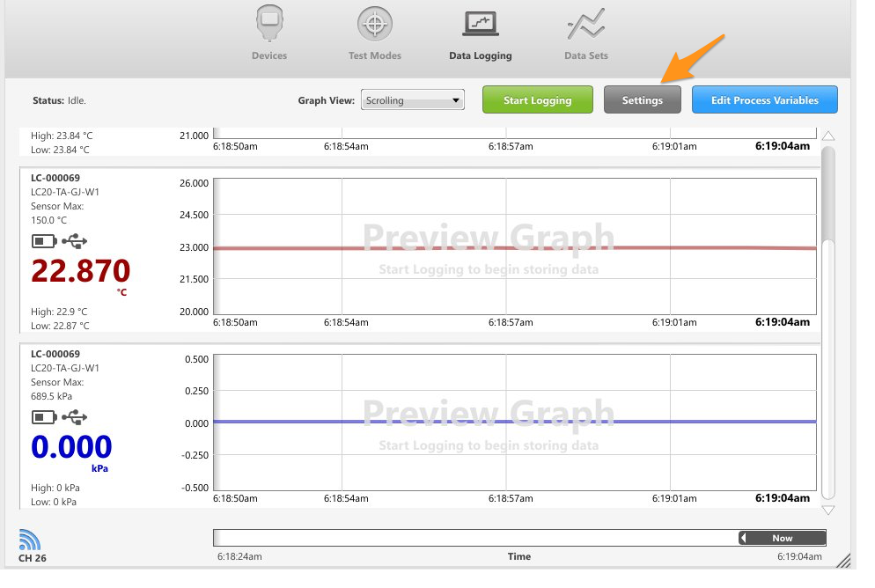Click the High: 22.9 °C value
This screenshot has width=875, height=588.
point(59,312)
